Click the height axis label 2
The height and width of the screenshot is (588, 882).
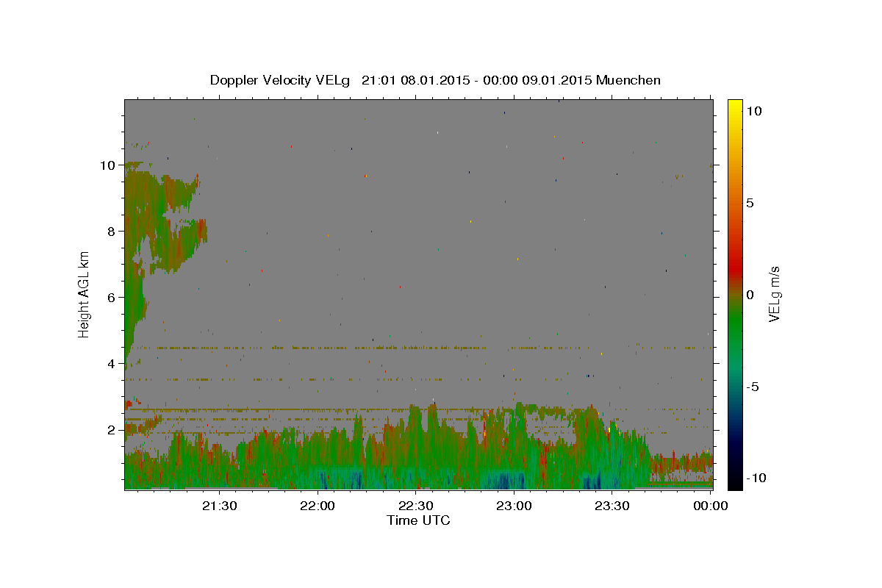111,430
